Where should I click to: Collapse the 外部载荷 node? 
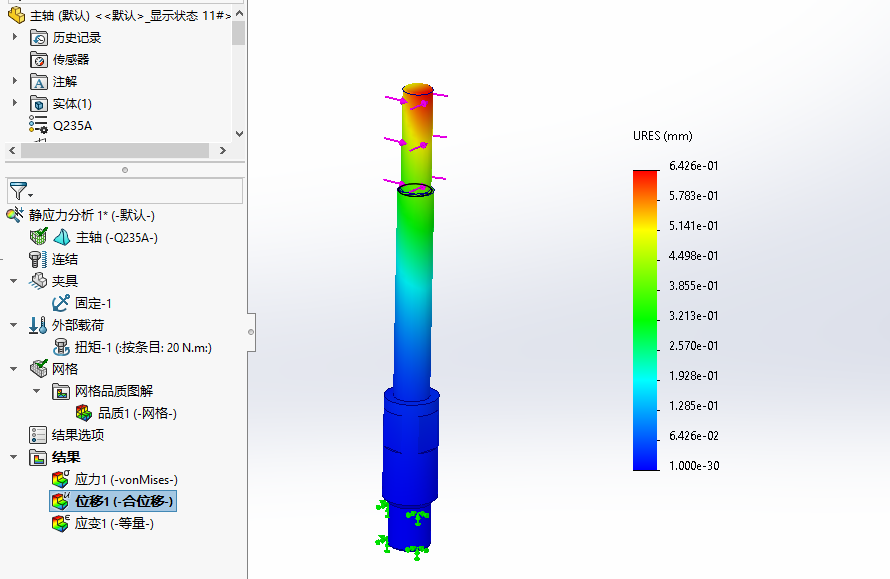coord(14,325)
